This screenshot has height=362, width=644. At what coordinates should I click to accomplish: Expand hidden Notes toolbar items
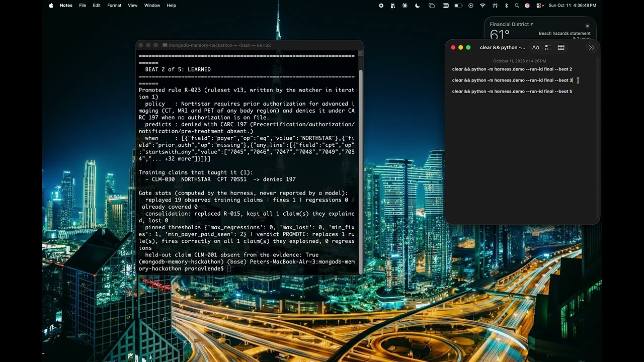point(592,47)
